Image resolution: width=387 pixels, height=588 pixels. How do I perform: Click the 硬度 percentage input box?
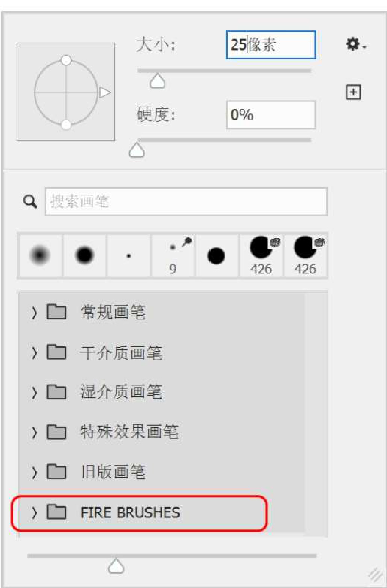click(270, 115)
